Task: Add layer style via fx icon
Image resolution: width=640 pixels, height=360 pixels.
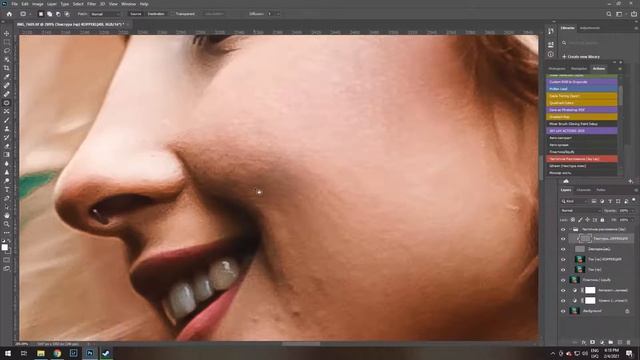Action: (x=584, y=342)
